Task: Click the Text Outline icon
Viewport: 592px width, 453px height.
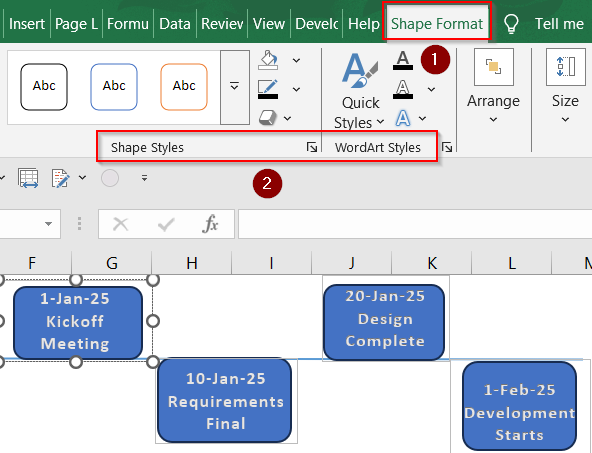Action: pos(403,89)
